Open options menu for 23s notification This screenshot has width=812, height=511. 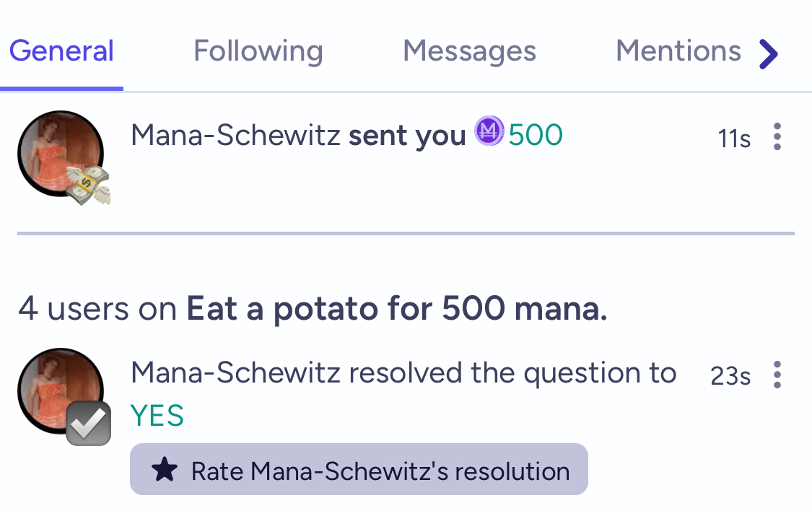(x=777, y=375)
